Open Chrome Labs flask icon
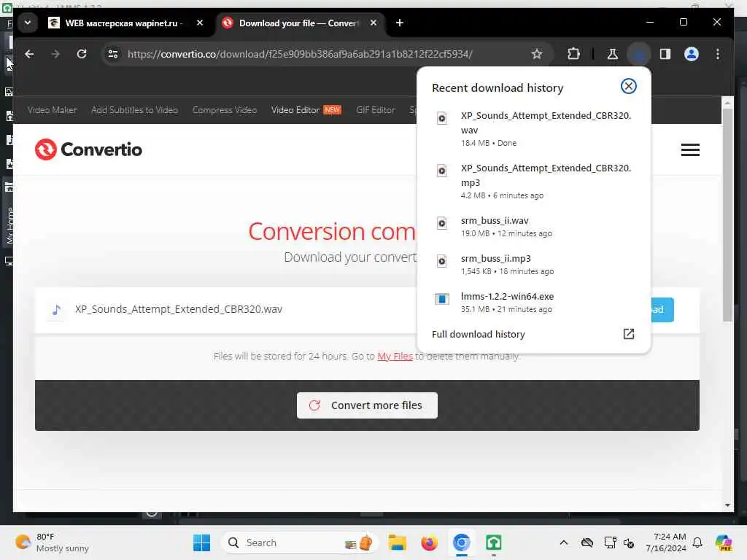747x560 pixels. [613, 54]
